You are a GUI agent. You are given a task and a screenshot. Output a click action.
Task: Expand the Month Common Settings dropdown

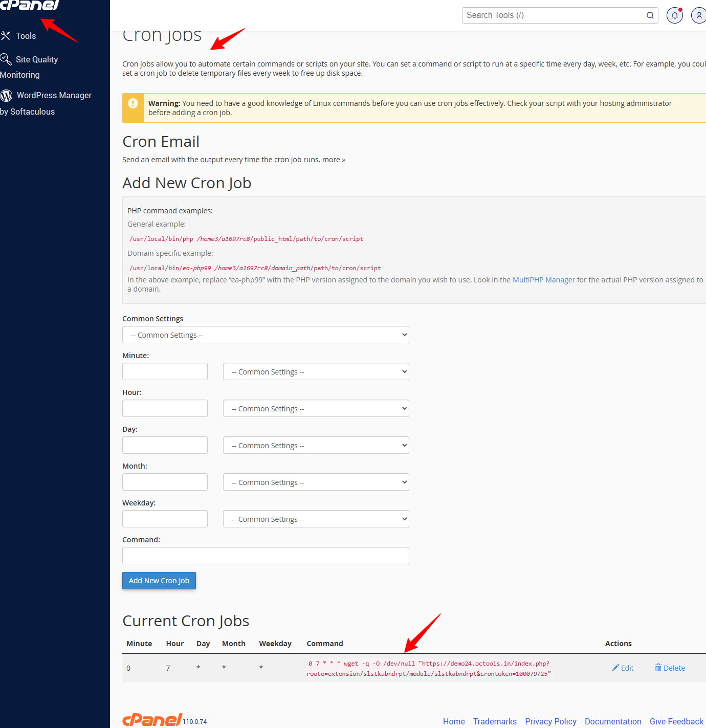coord(316,482)
